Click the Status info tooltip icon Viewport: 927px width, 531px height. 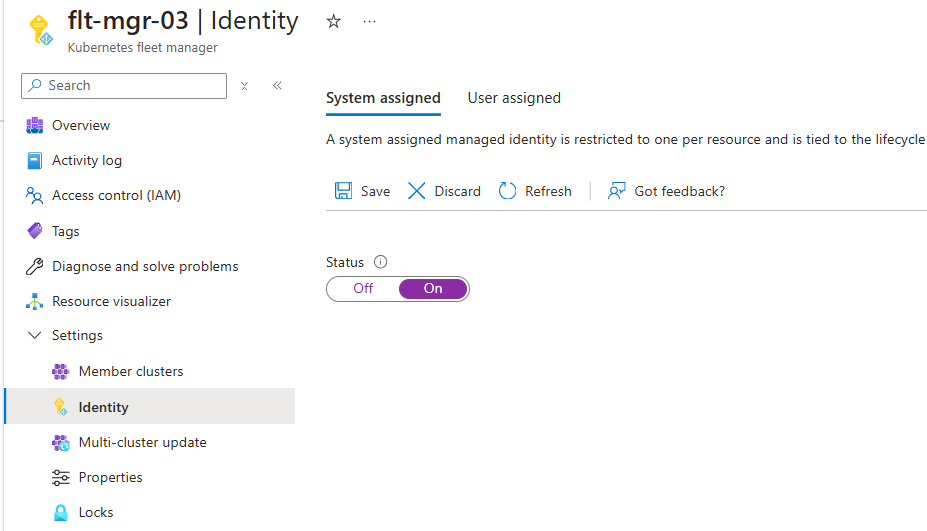(x=380, y=262)
